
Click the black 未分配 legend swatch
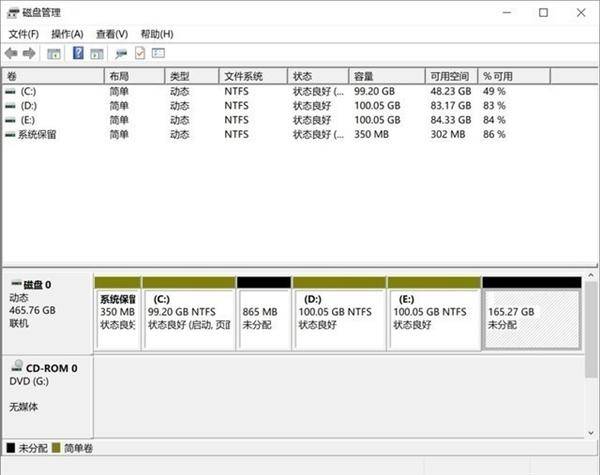click(x=11, y=448)
